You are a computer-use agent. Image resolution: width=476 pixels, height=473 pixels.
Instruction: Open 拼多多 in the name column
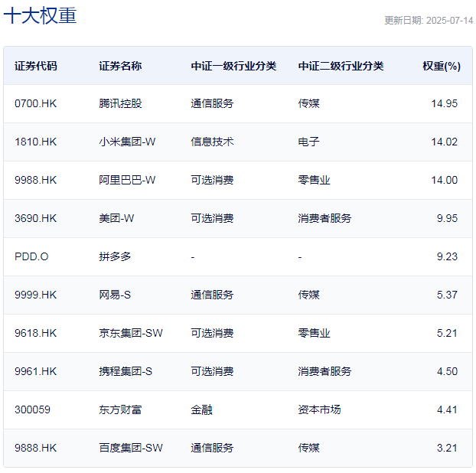[x=115, y=256]
